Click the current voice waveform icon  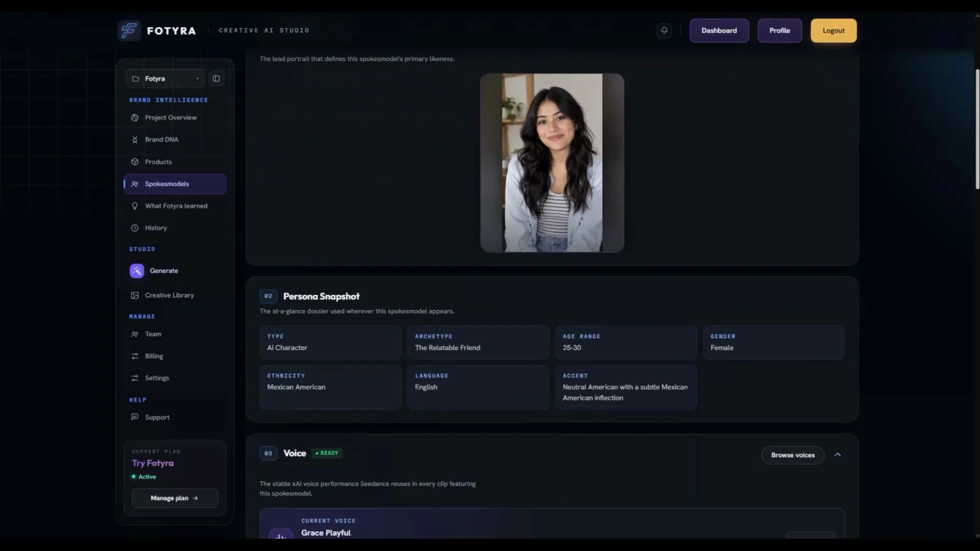[280, 535]
